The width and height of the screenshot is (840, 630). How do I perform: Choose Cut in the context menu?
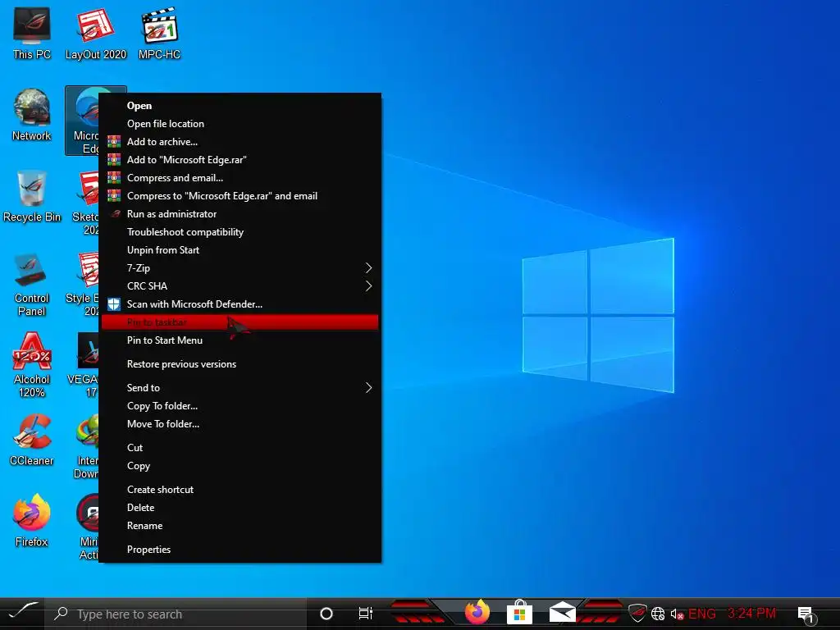240,448
